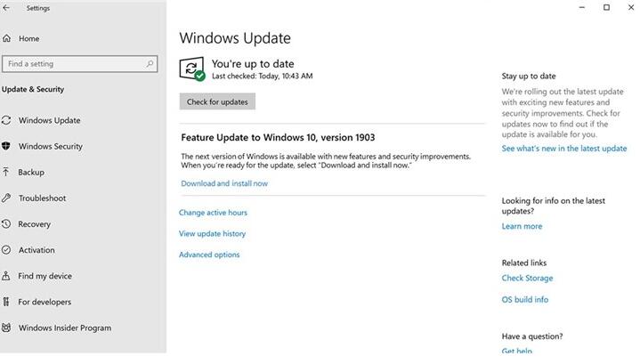Screen dimensions: 640x364
Task: Click the Windows Update sync arrows icon in sidebar
Action: tap(6, 120)
